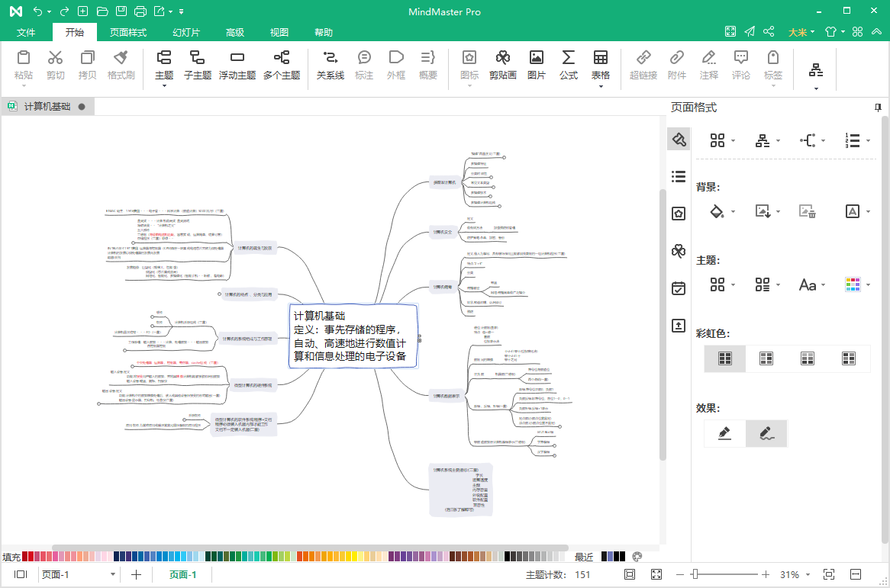Switch to the Page Style (页面样式) tab
890x588 pixels.
(x=128, y=32)
